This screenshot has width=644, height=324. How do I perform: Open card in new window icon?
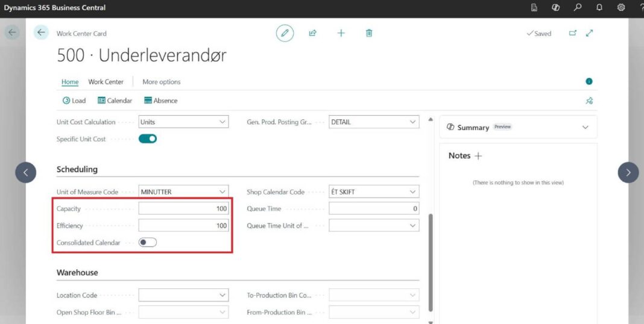pos(572,33)
